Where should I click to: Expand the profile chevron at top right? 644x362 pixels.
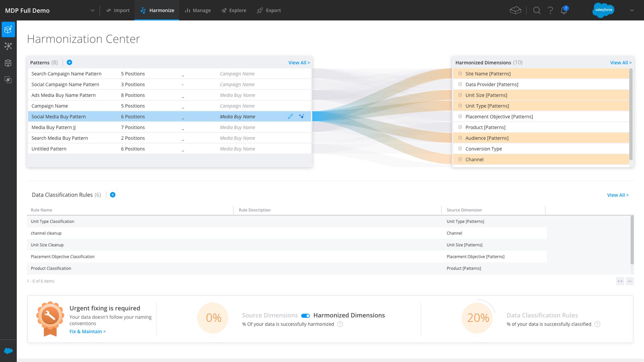(x=632, y=10)
